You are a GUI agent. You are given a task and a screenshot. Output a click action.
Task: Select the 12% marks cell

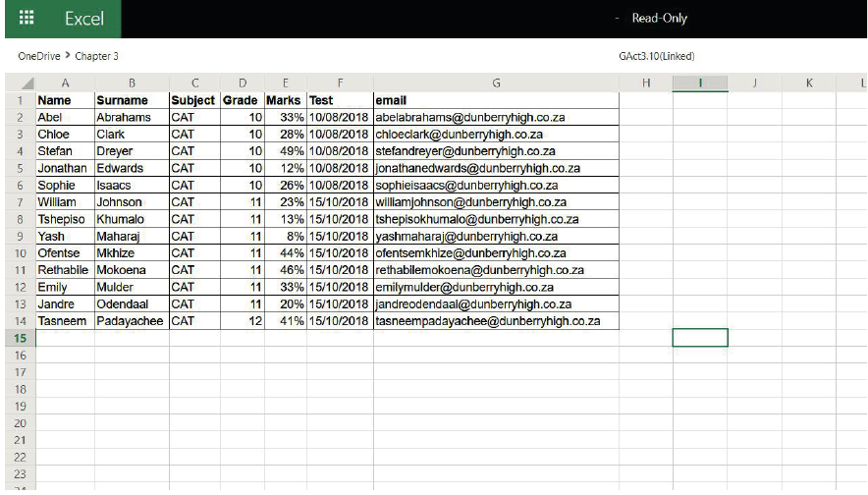coord(286,168)
